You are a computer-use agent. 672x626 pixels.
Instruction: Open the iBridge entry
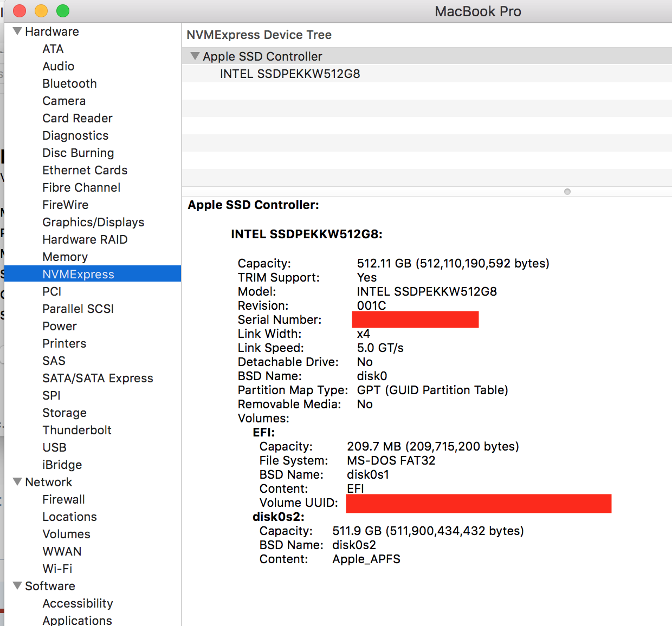(62, 465)
